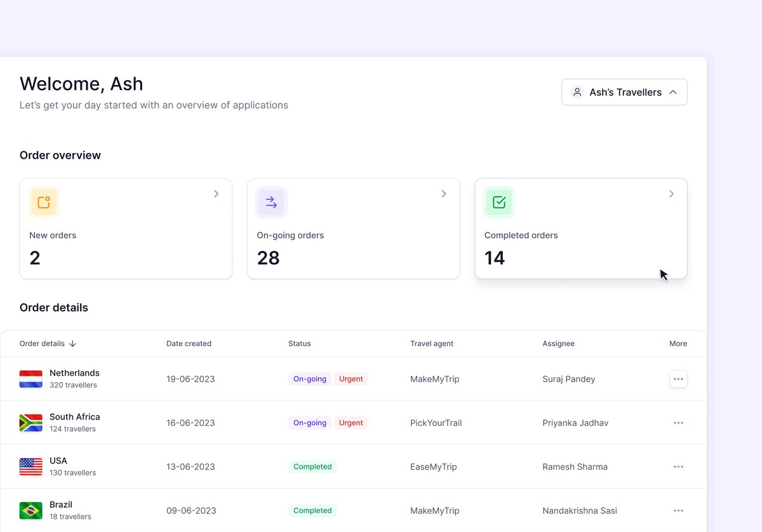Click the Netherlands flag icon

[30, 378]
